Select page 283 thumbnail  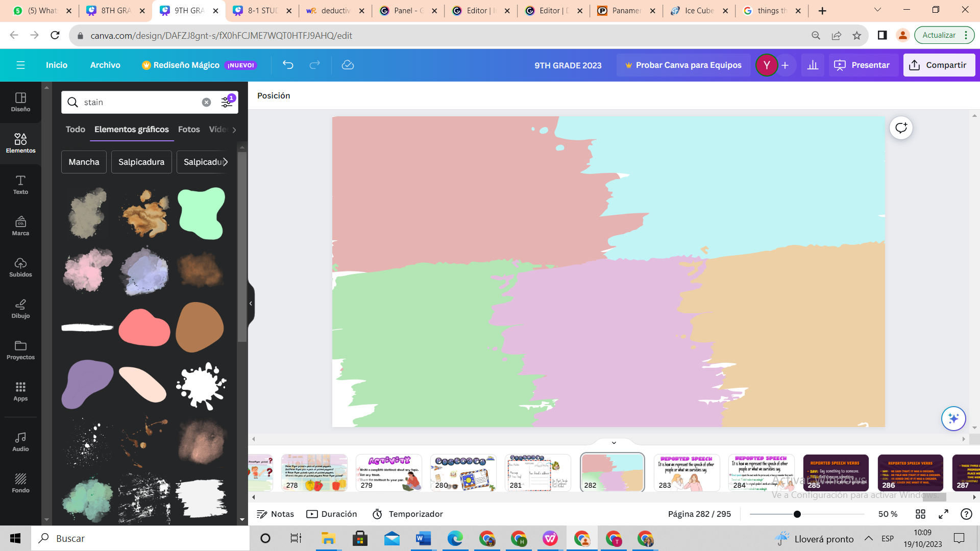(687, 472)
